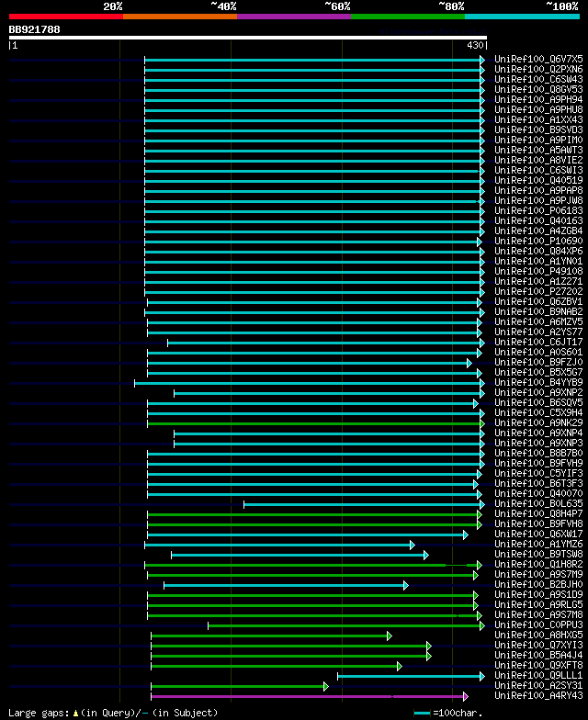This screenshot has height=720, width=588.
Task: Click the purple ~60% identity legend segment
Action: tap(294, 17)
